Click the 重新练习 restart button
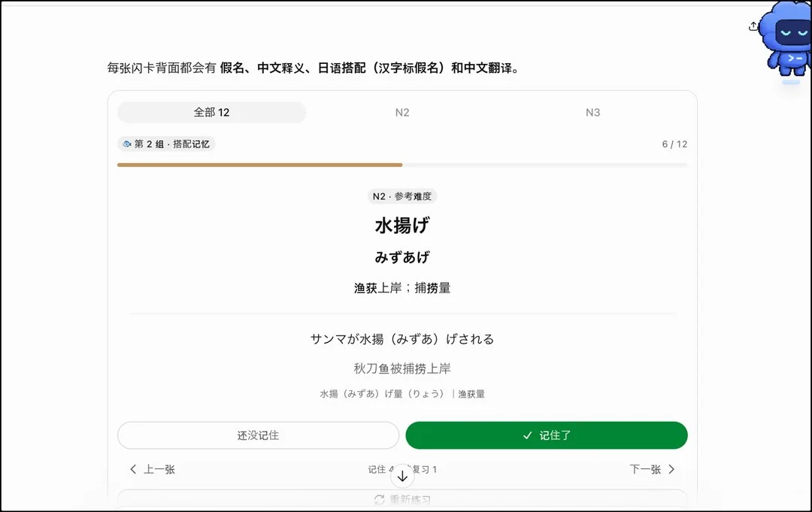This screenshot has height=512, width=812. [402, 499]
